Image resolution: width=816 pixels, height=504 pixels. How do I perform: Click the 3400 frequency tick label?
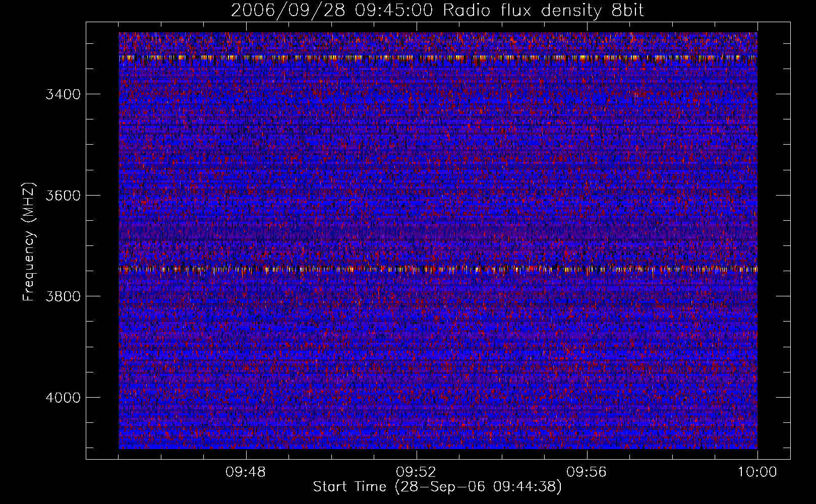click(x=63, y=94)
